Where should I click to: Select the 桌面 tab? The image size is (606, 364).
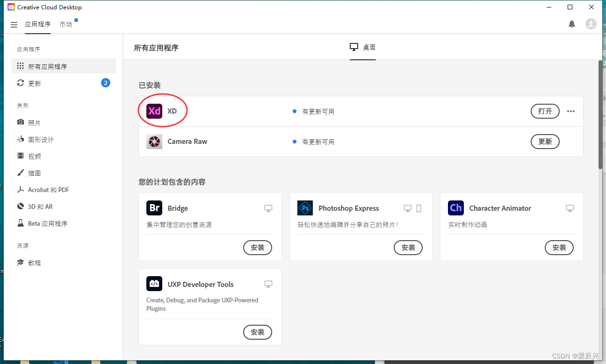363,47
